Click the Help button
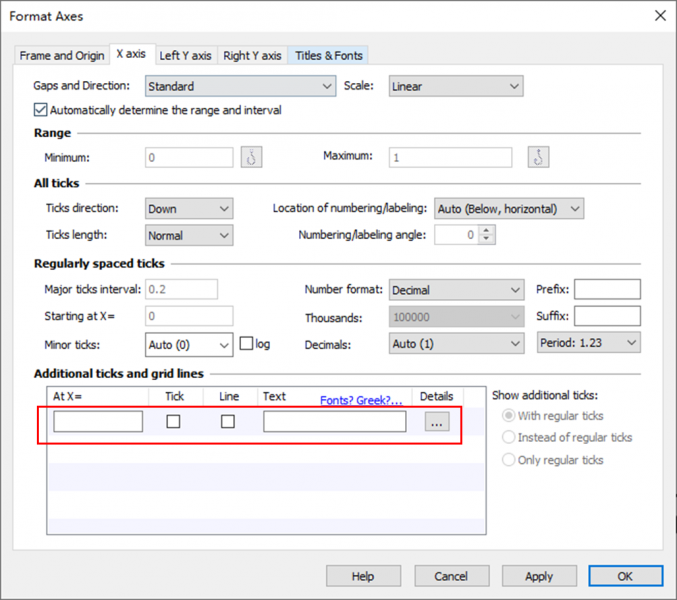Image resolution: width=677 pixels, height=600 pixels. tap(363, 576)
